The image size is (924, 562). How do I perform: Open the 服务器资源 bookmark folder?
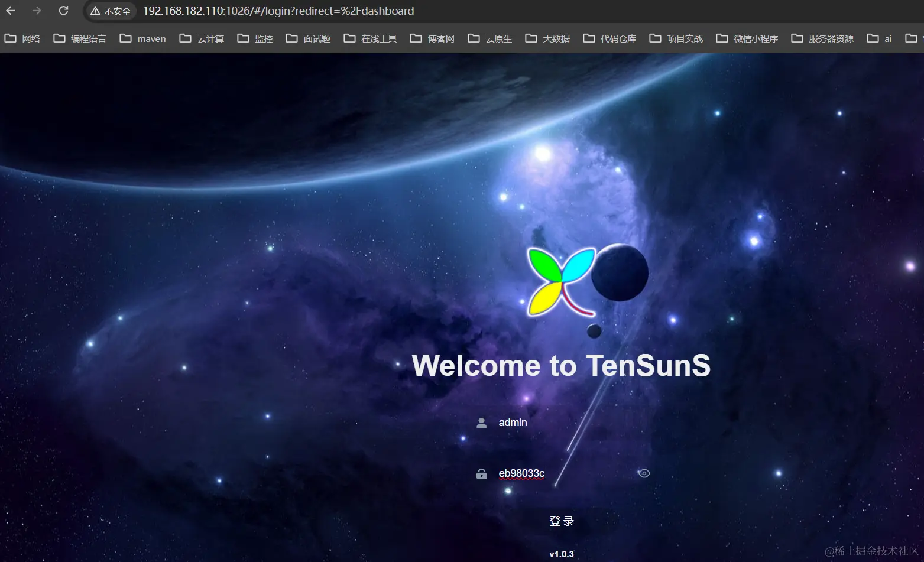click(x=822, y=38)
